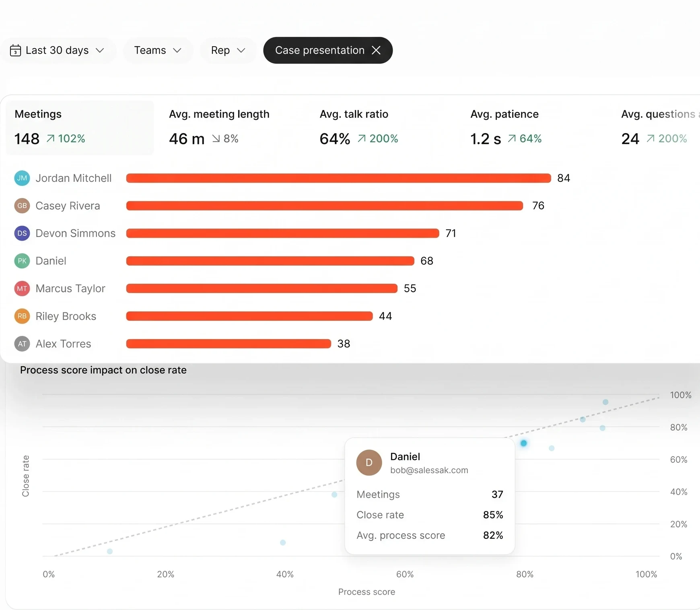Click the top scatter point near 100% close rate

(605, 402)
